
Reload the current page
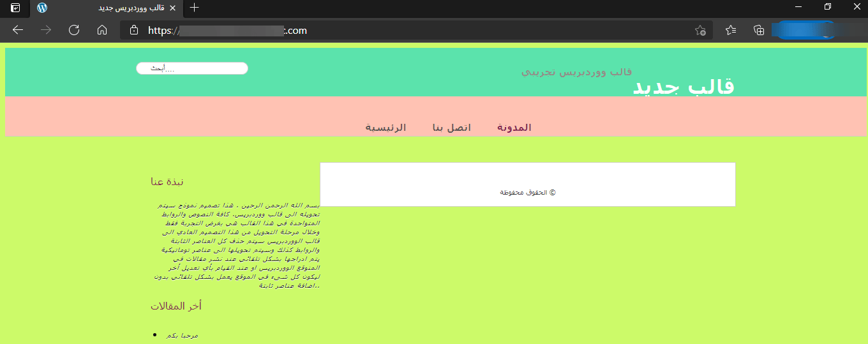click(74, 30)
